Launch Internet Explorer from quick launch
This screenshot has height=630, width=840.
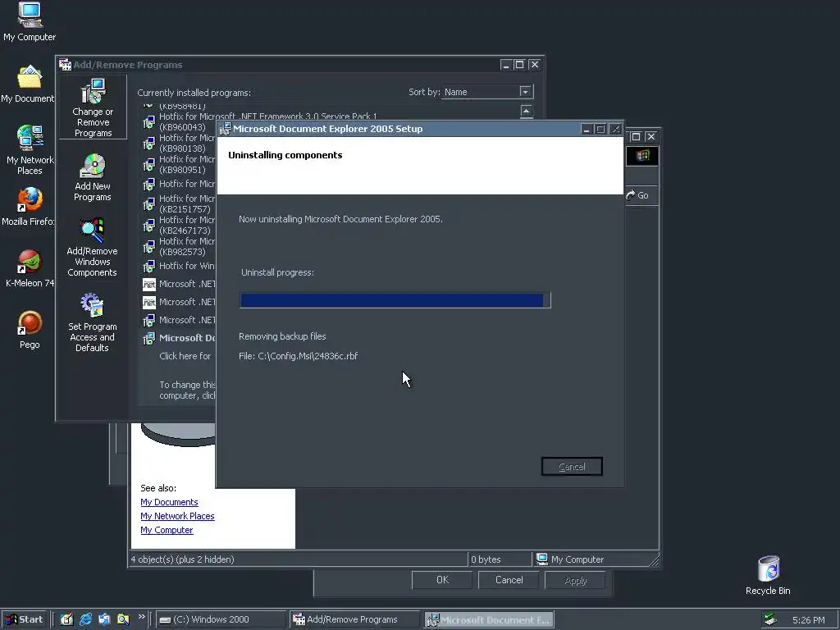(x=85, y=619)
